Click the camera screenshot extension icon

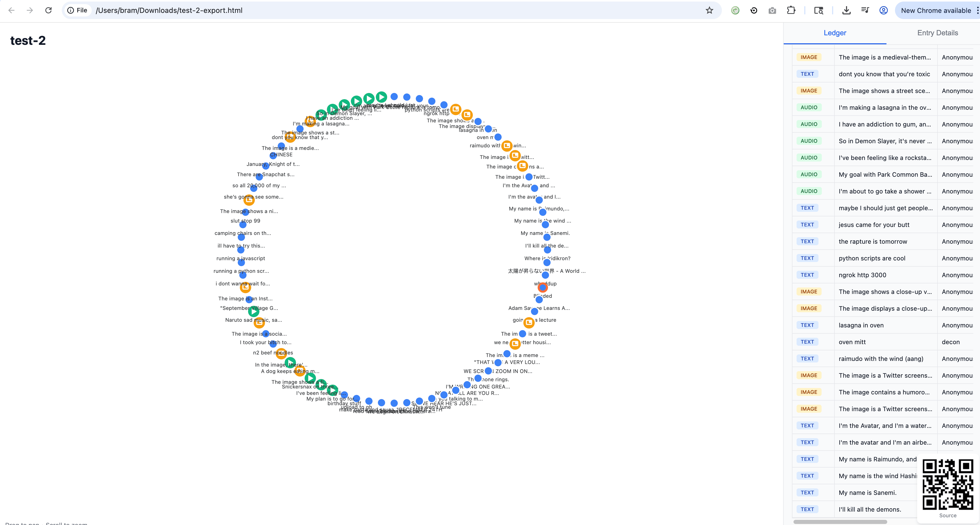[x=772, y=10]
